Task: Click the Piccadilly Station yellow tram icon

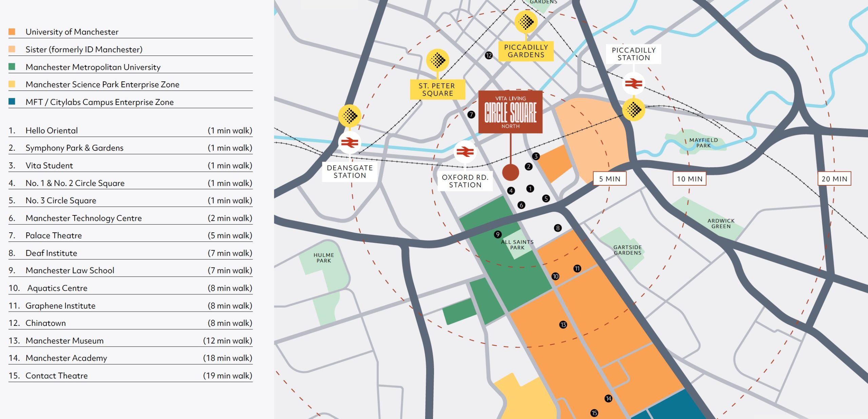Action: 633,109
